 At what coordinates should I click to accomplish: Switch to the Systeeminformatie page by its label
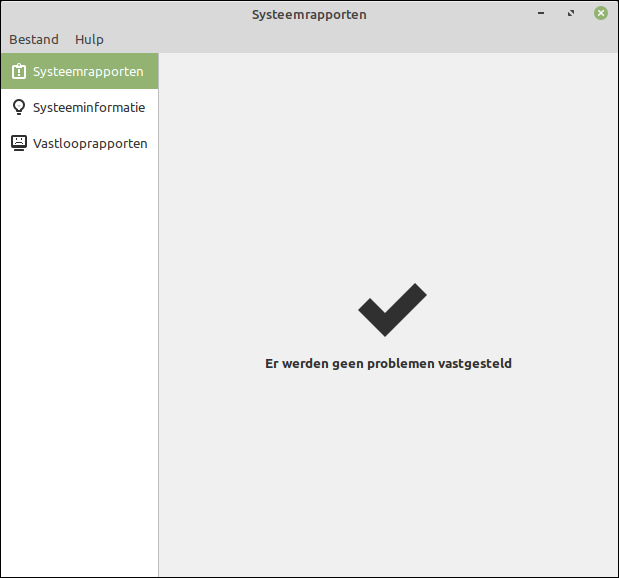[x=89, y=107]
